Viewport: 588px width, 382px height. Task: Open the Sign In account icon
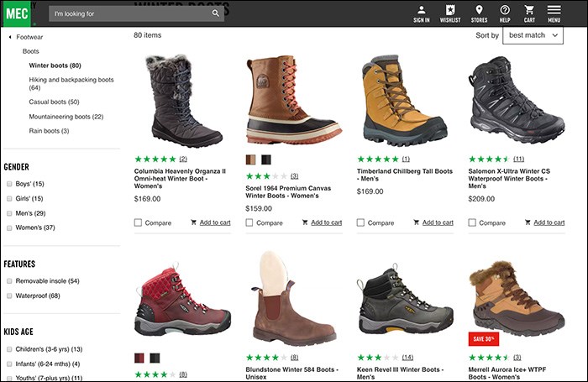(422, 14)
